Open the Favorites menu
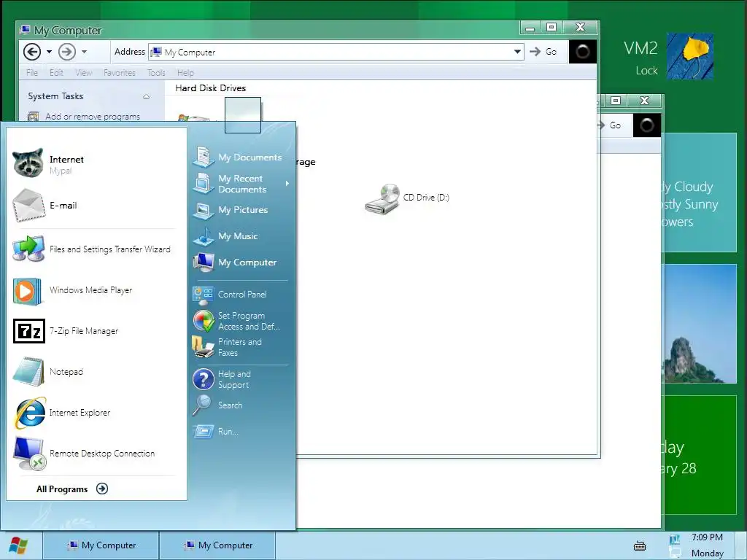 click(120, 73)
